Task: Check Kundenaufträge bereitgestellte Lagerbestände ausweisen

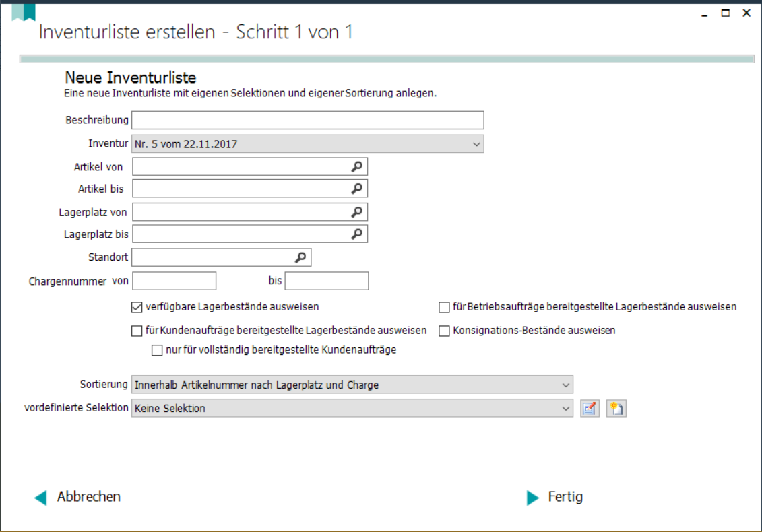Action: 137,331
